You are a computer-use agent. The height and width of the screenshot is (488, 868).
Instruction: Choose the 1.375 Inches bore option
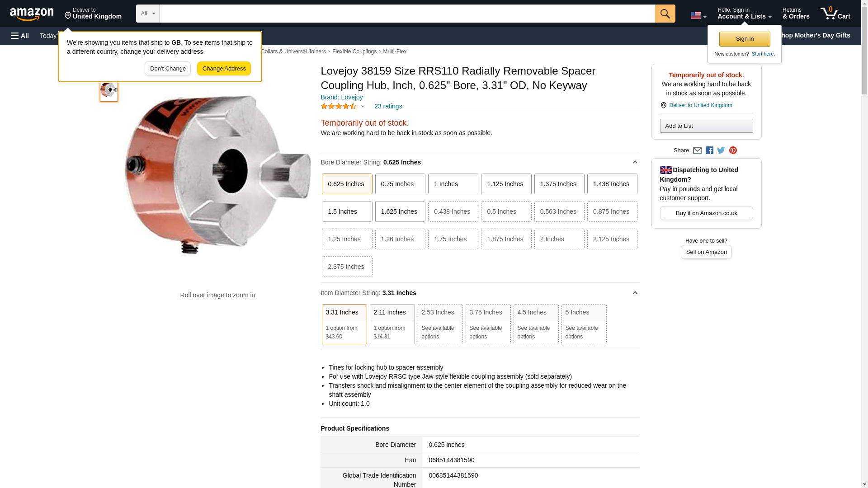(x=559, y=184)
